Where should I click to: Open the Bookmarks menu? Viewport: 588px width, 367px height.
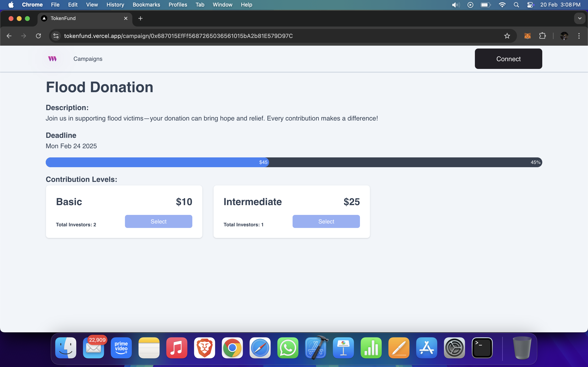(146, 5)
